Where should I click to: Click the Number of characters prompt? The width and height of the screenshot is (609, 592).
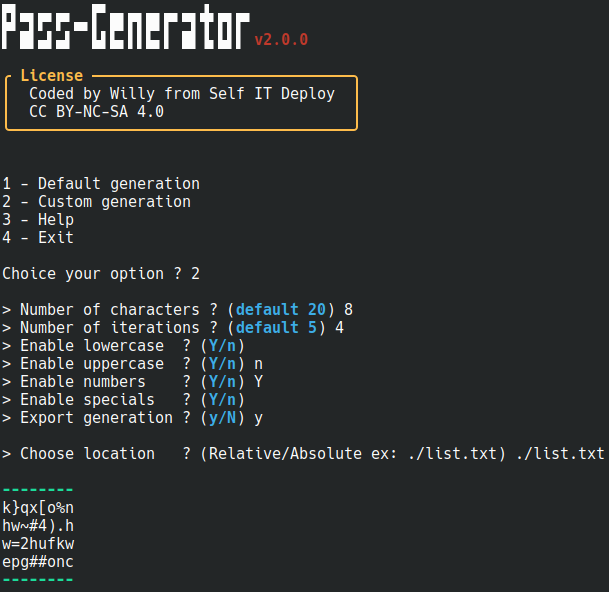177,310
